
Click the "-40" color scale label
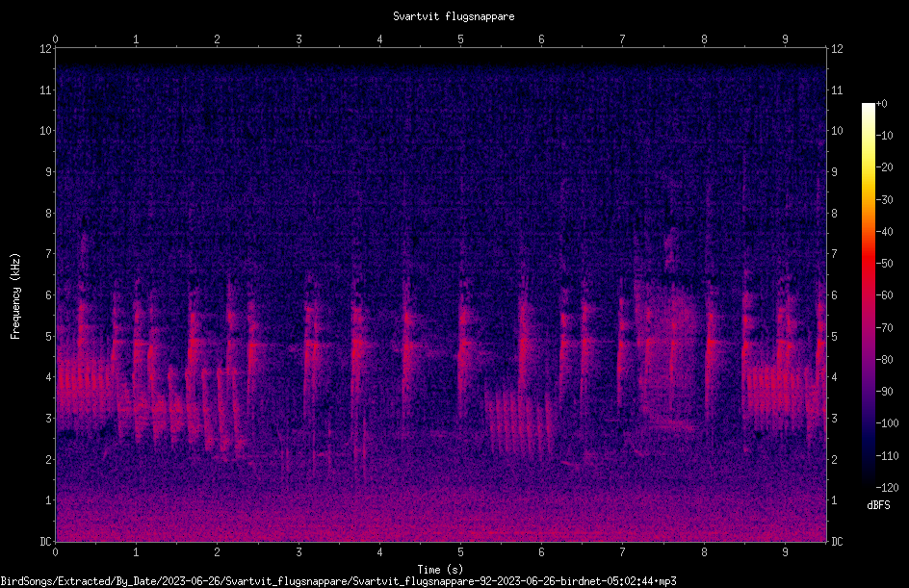tap(884, 232)
